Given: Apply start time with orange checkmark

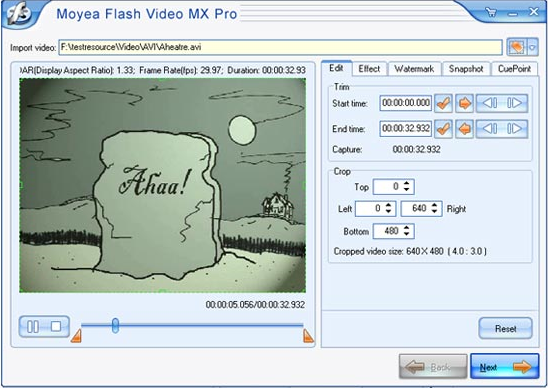Looking at the screenshot, I should coord(444,103).
